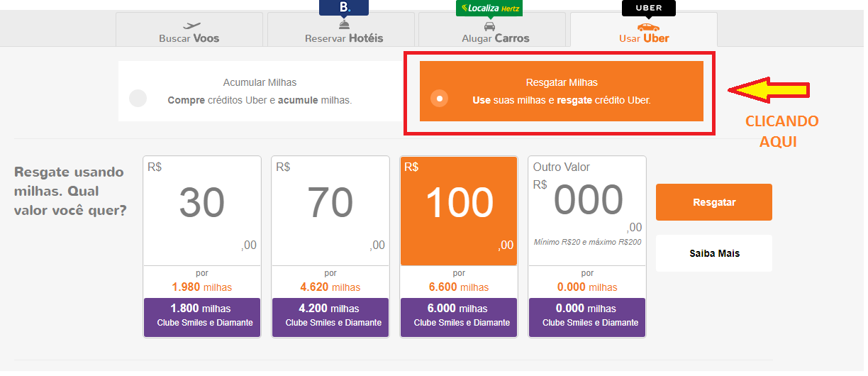
Task: Click the Booking 'B.' logo badge
Action: (x=344, y=8)
